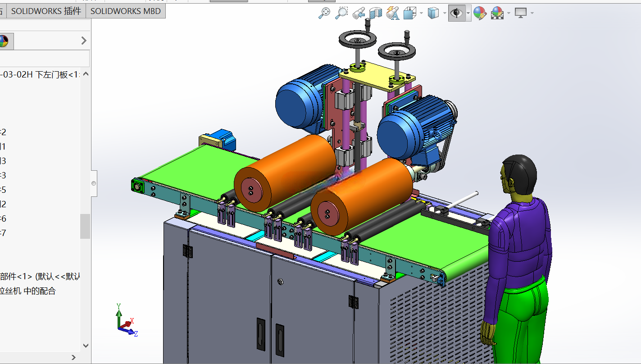Viewport: 641px width, 364px height.
Task: Click the Edit Appearance icon
Action: pos(480,14)
